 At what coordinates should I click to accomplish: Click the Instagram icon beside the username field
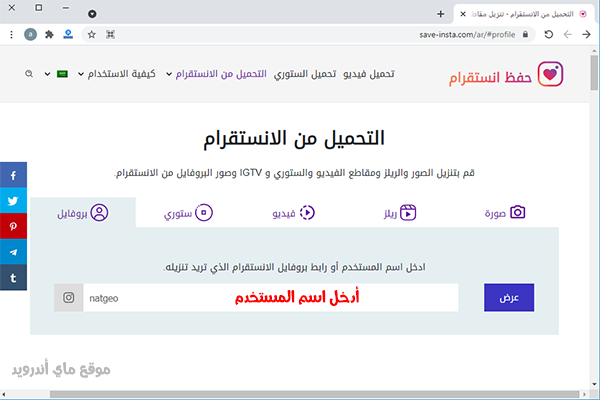(68, 297)
